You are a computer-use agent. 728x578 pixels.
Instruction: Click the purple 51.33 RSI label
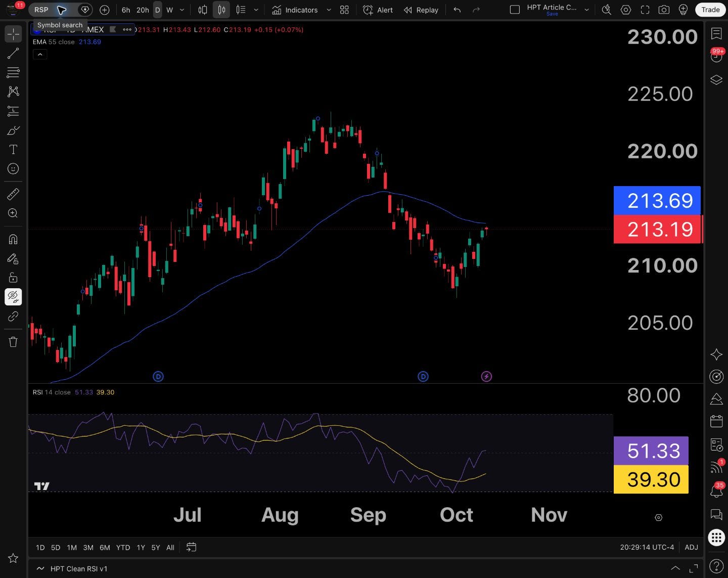[651, 451]
